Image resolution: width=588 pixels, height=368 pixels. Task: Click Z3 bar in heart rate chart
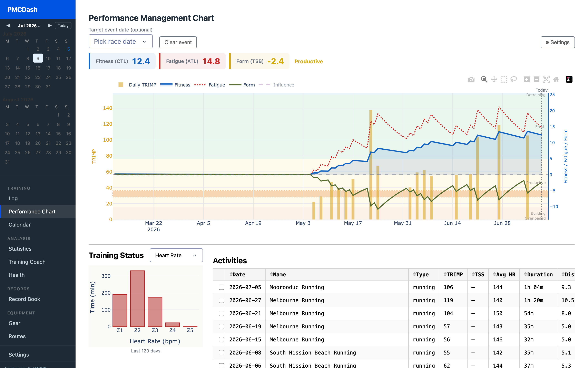[155, 312]
